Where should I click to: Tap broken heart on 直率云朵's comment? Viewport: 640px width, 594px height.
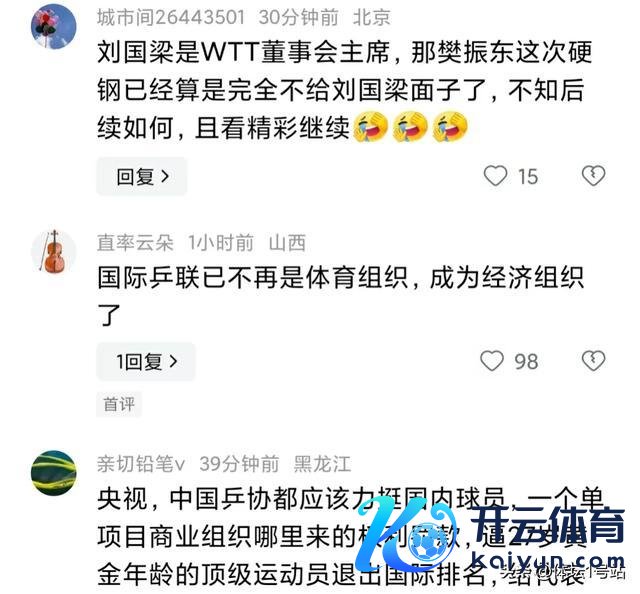point(593,361)
